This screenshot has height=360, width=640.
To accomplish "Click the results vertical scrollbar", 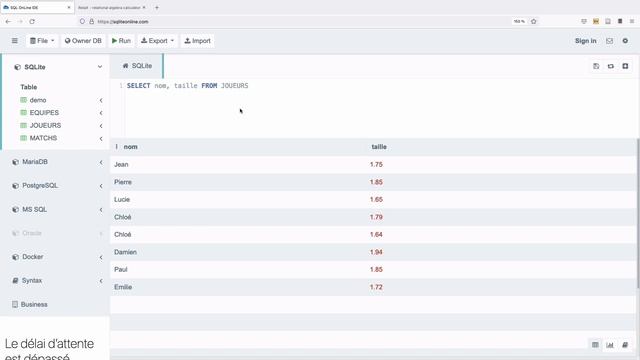I will click(x=638, y=214).
